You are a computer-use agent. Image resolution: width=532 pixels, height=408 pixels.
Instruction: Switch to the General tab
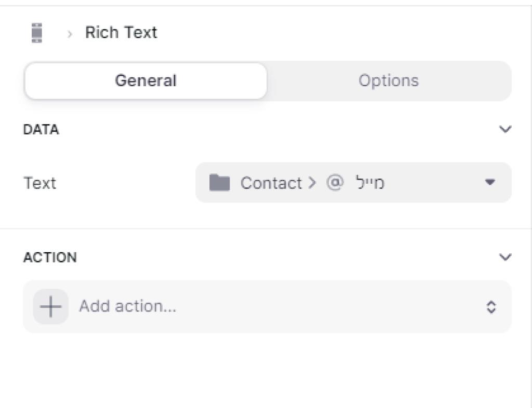[145, 81]
